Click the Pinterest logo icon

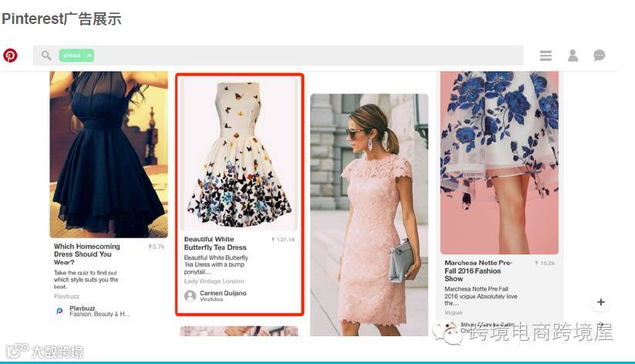10,55
